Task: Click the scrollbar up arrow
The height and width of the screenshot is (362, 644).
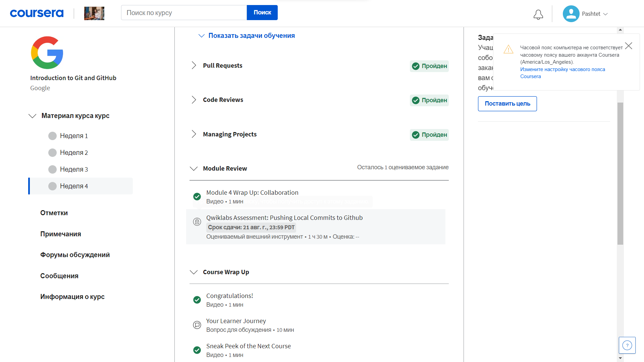Action: pos(620,30)
